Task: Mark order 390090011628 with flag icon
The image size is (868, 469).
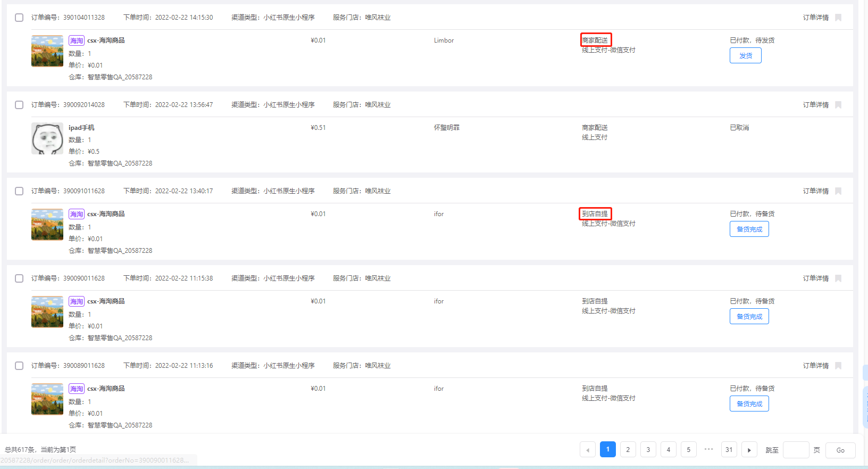Action: (x=838, y=278)
